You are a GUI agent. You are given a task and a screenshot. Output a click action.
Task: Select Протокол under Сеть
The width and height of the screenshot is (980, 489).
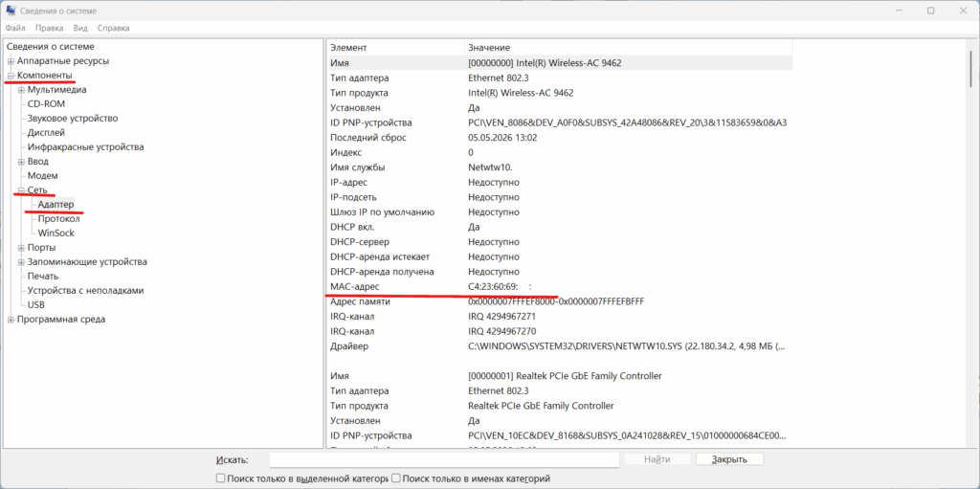[58, 219]
